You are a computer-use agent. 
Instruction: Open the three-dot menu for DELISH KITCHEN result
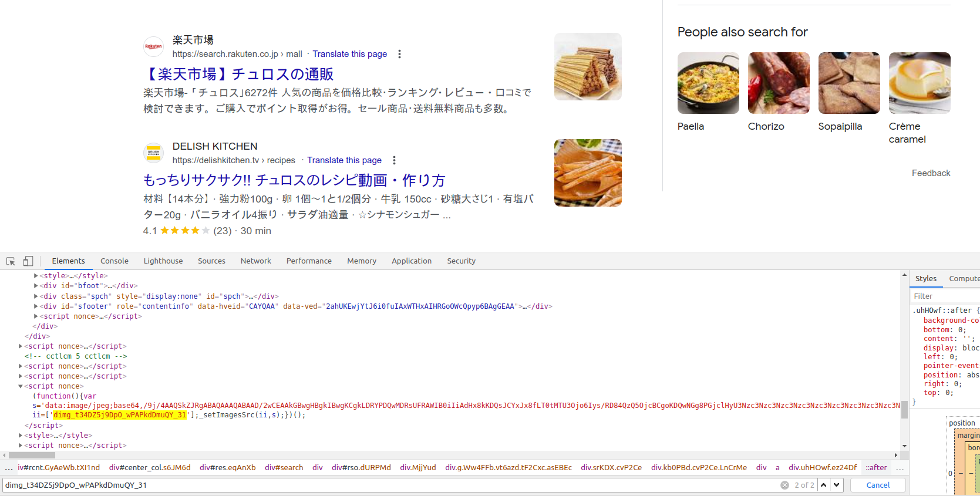point(394,160)
